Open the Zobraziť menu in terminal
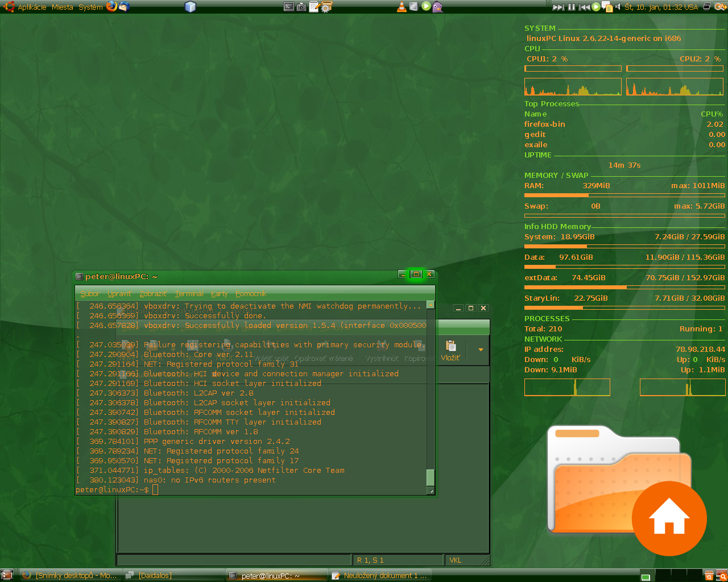Screen dimensions: 728x582 point(153,294)
